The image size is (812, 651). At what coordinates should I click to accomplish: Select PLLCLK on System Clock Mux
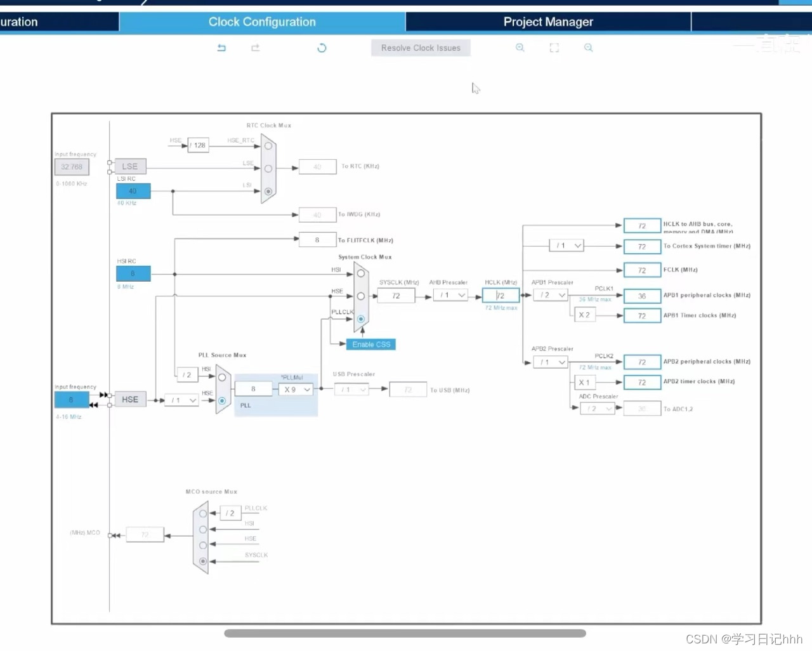pyautogui.click(x=361, y=319)
